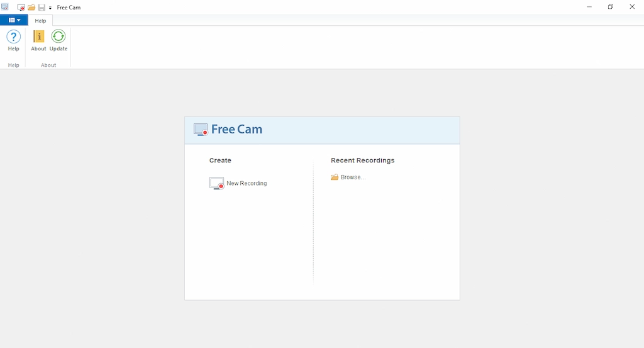The height and width of the screenshot is (348, 644).
Task: Click the save floppy disk icon
Action: coord(42,8)
